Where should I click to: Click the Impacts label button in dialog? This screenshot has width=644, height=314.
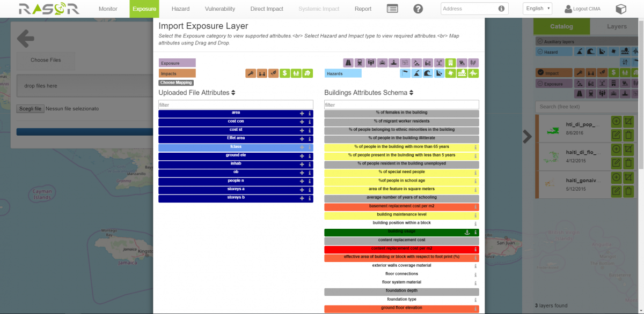[x=177, y=73]
